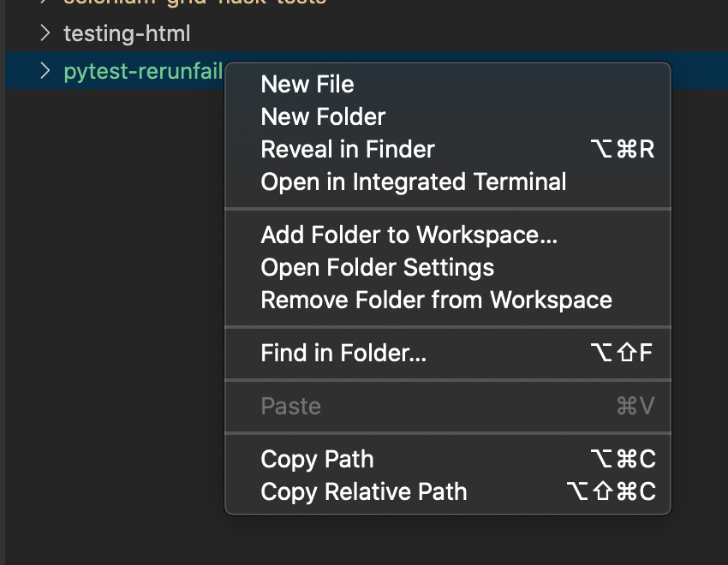This screenshot has height=565, width=728.
Task: Reveal the folder in Finder
Action: click(348, 149)
